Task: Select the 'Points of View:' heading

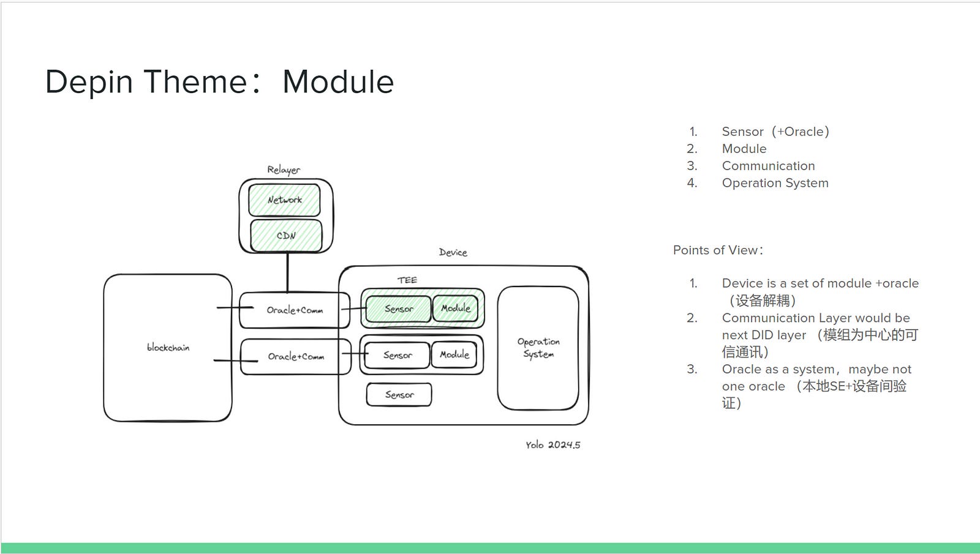Action: click(x=718, y=250)
